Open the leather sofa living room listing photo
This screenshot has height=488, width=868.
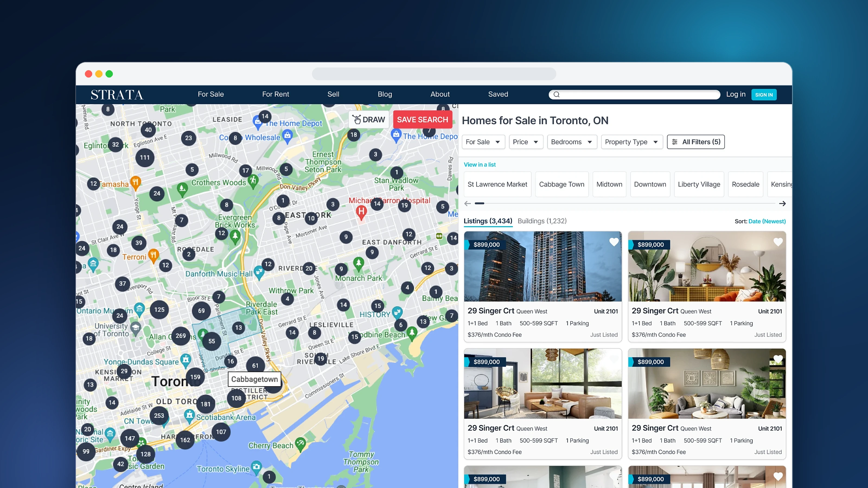(542, 384)
